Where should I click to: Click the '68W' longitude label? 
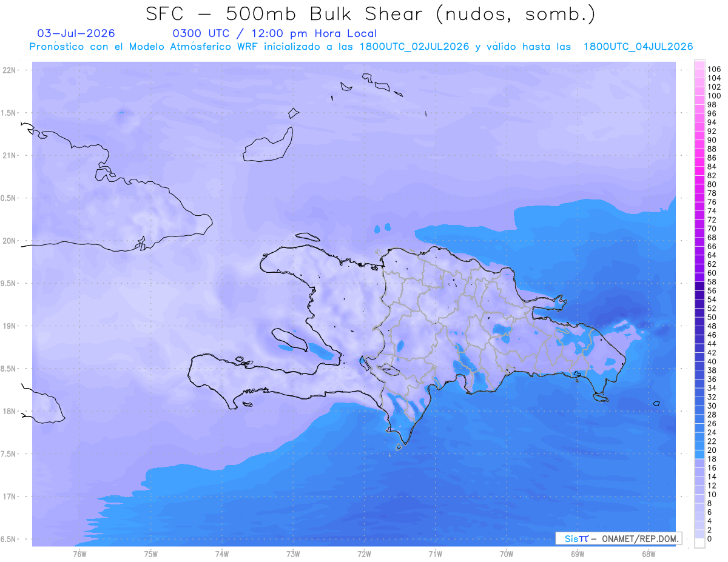click(x=649, y=554)
